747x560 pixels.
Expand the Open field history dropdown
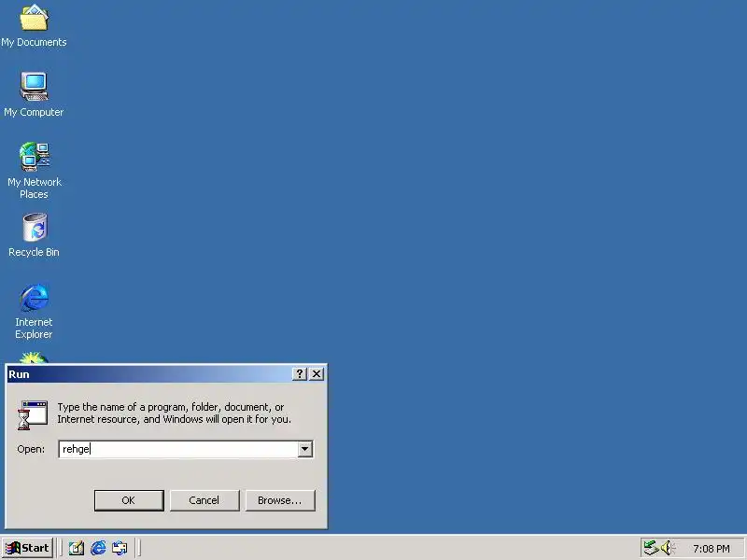coord(305,449)
